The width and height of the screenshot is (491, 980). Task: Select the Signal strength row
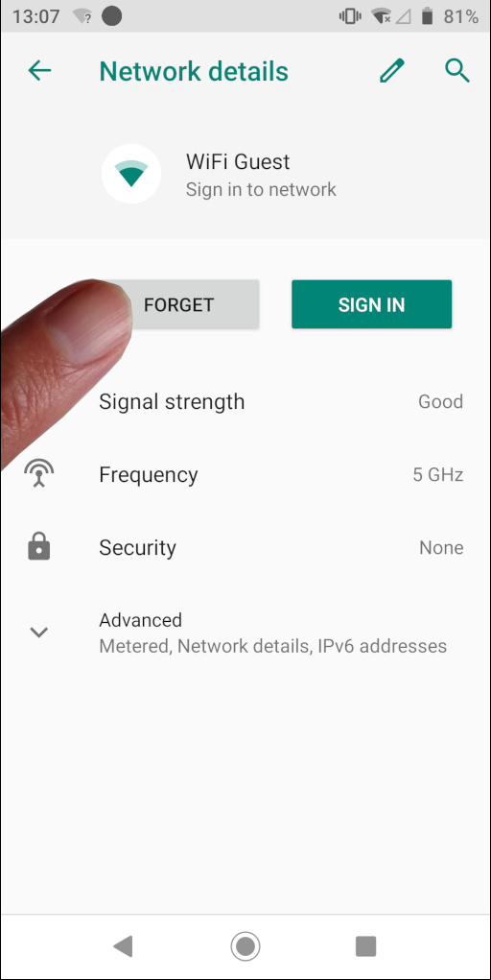point(245,401)
